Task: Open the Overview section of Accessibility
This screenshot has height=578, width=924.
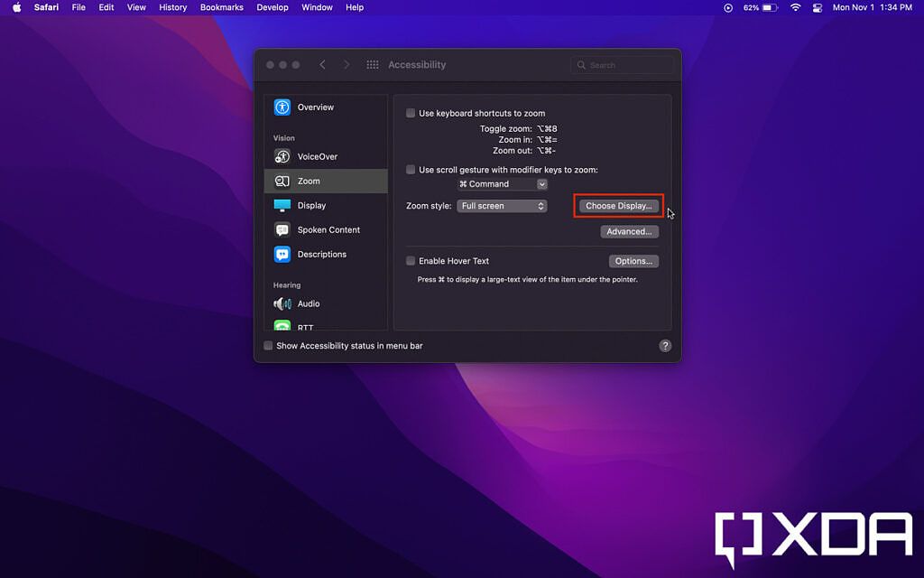Action: coord(315,107)
